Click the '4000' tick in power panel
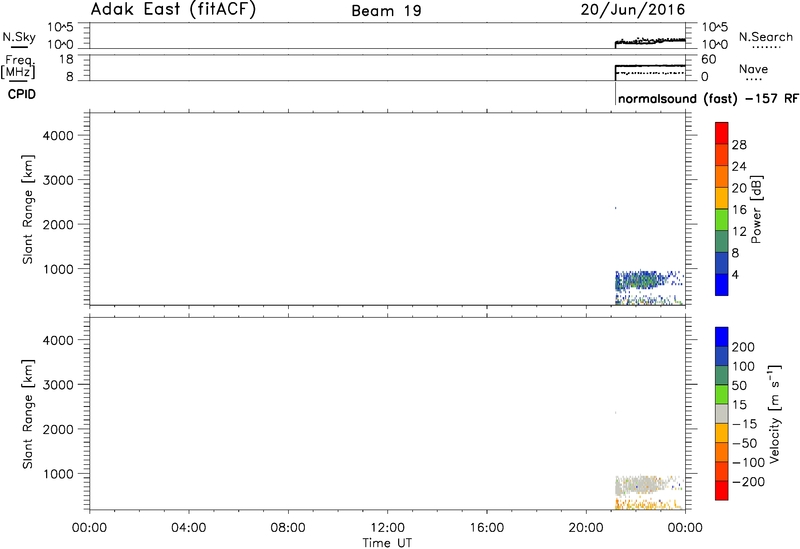Screen dimensions: 800x549 [x=59, y=136]
